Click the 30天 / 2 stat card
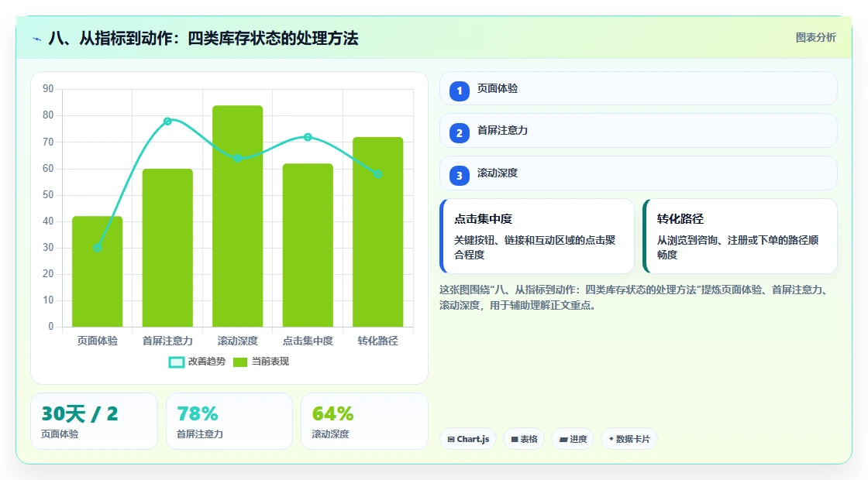 [x=94, y=421]
